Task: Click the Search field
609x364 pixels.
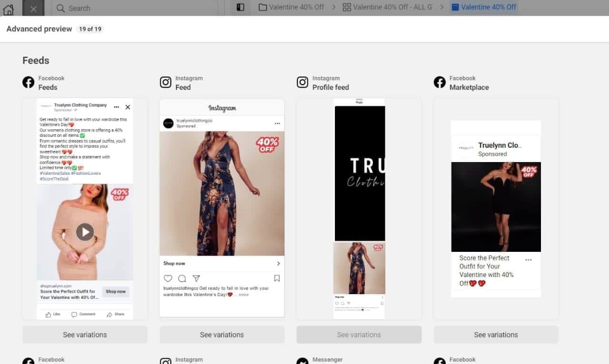Action: click(x=135, y=8)
